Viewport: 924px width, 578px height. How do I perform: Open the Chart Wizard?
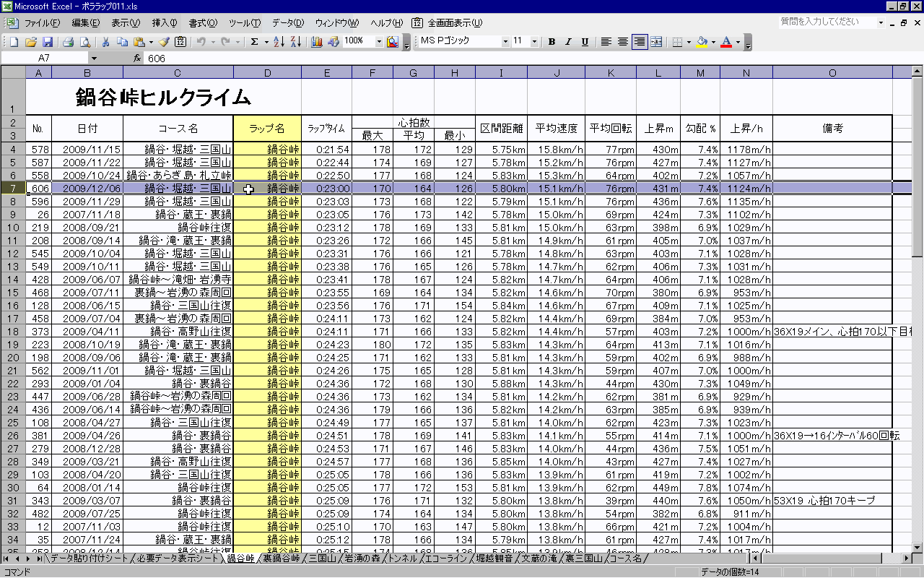point(316,42)
